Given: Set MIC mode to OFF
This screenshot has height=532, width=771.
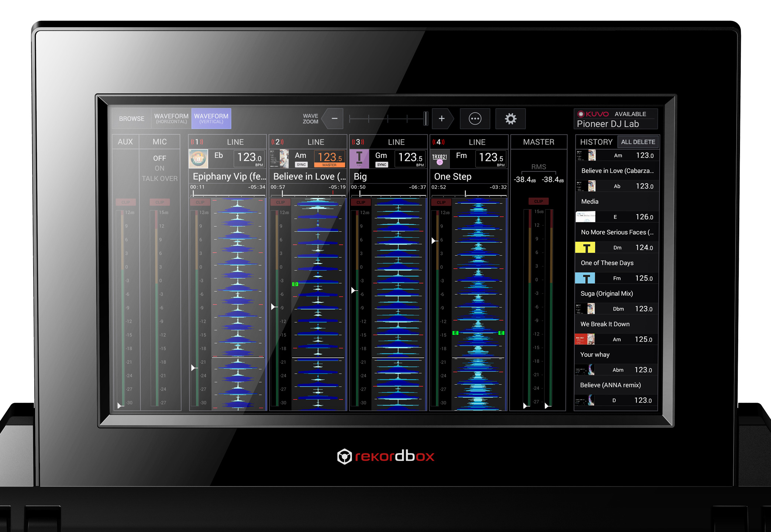Looking at the screenshot, I should (159, 158).
